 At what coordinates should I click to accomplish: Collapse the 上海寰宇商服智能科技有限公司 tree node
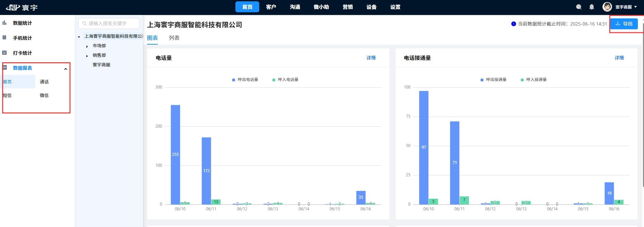tap(79, 37)
